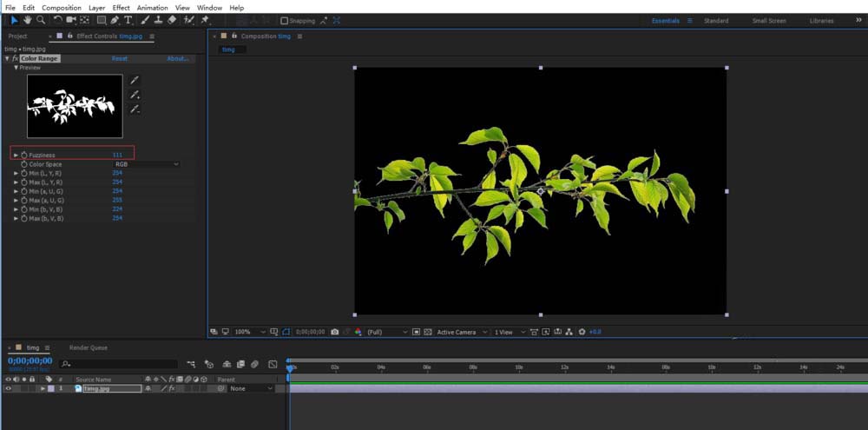Click the Fuzziness value 111
The image size is (868, 430).
click(x=117, y=155)
